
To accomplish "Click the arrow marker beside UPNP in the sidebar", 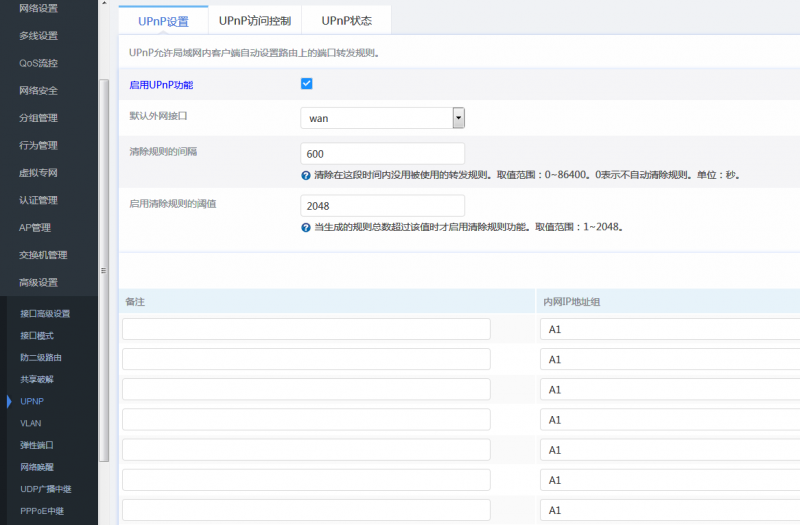I will pyautogui.click(x=9, y=401).
